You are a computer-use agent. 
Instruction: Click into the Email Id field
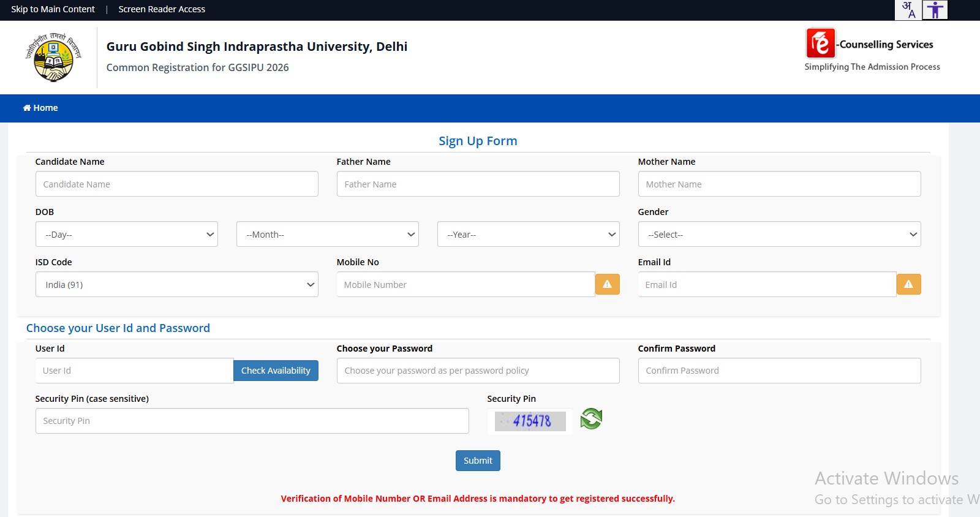click(x=767, y=284)
